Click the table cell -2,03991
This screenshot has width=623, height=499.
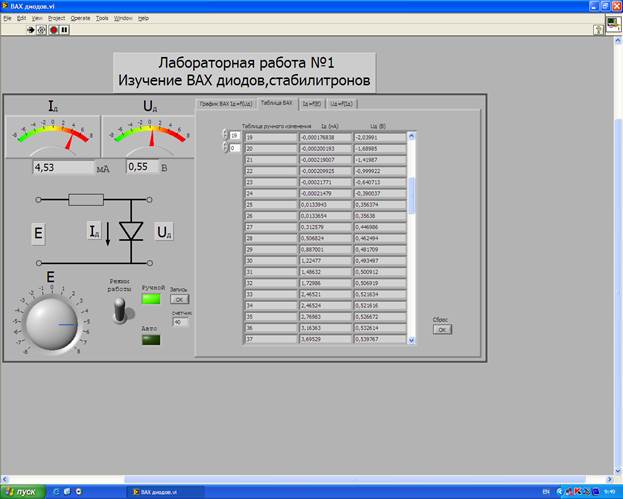pos(380,137)
